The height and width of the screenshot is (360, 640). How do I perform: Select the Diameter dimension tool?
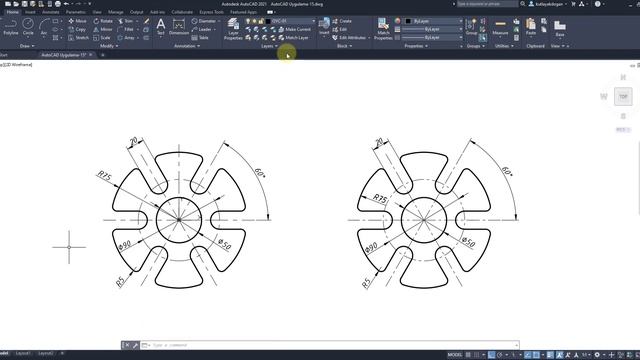[204, 21]
